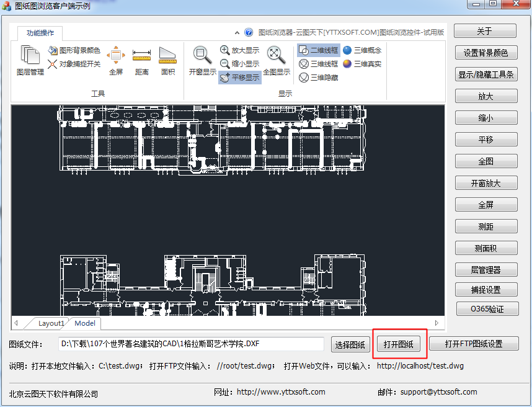532x407 pixels.
Task: Select the 开窗显示 window zoom tool
Action: pyautogui.click(x=203, y=60)
